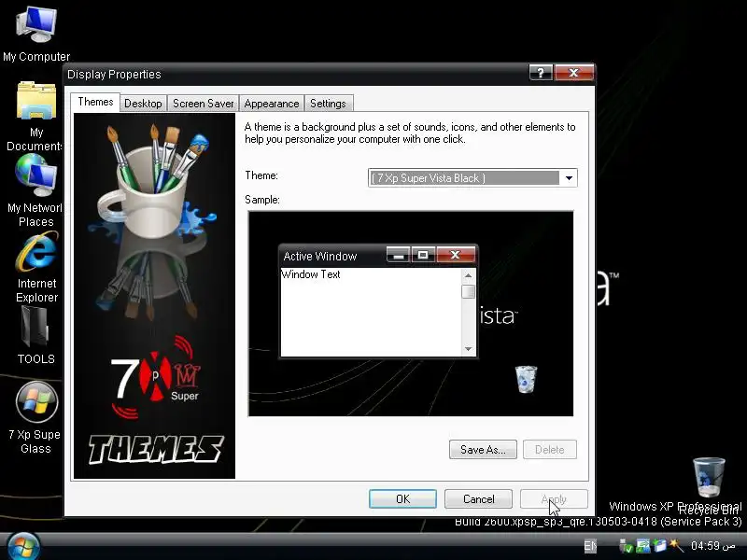The height and width of the screenshot is (560, 747).
Task: Click the Delete button
Action: [550, 450]
